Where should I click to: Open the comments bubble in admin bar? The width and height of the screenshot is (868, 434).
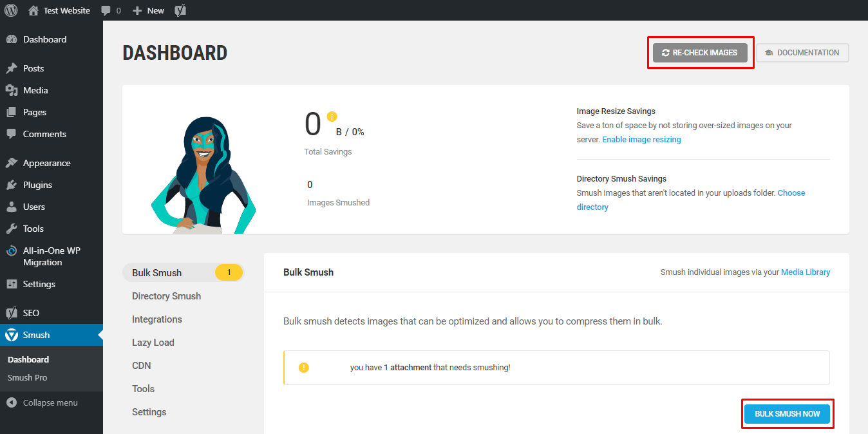pos(111,10)
